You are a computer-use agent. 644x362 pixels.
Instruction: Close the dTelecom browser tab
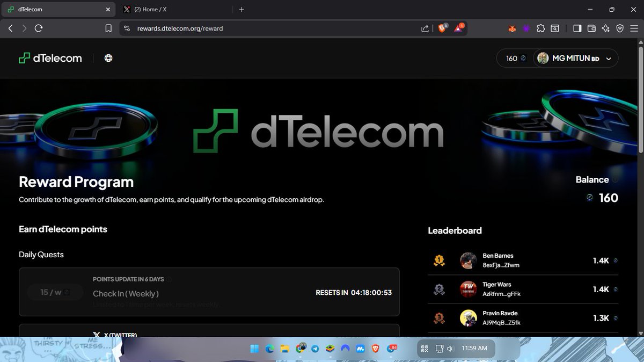pos(108,9)
